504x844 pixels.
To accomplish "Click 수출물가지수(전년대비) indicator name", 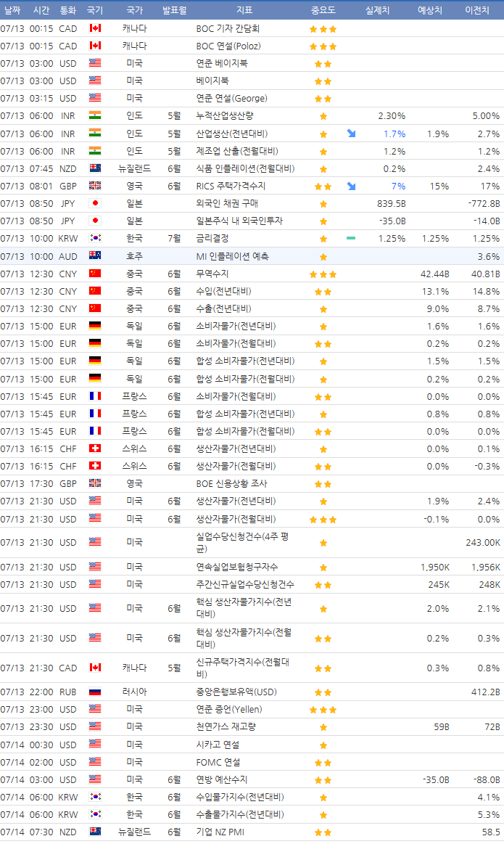I will [240, 814].
